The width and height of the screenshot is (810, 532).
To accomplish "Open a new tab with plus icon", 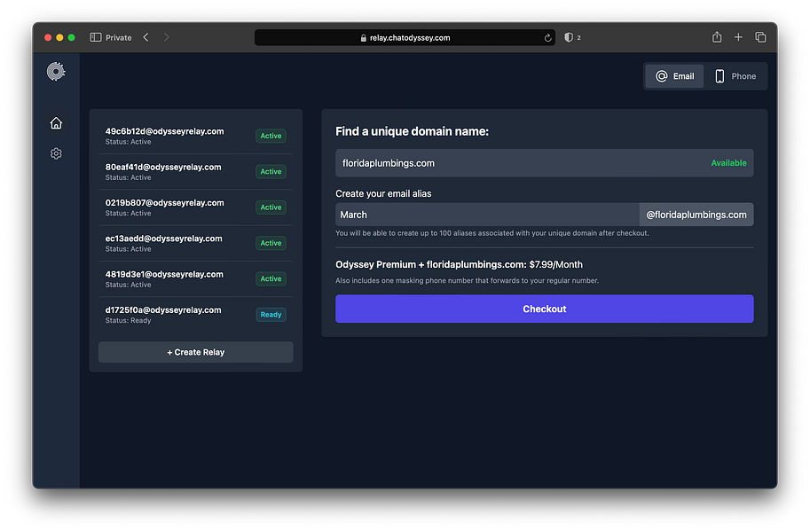I will point(738,37).
